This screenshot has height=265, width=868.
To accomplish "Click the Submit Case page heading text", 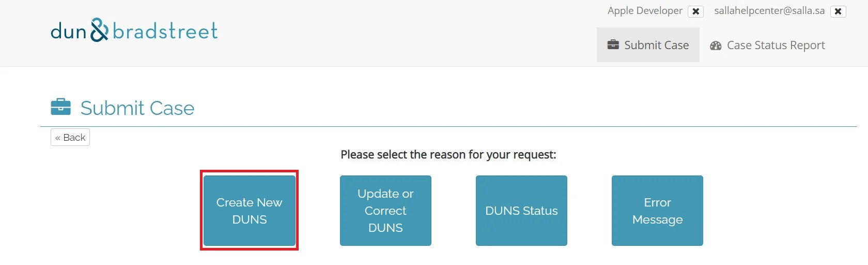I will (137, 108).
